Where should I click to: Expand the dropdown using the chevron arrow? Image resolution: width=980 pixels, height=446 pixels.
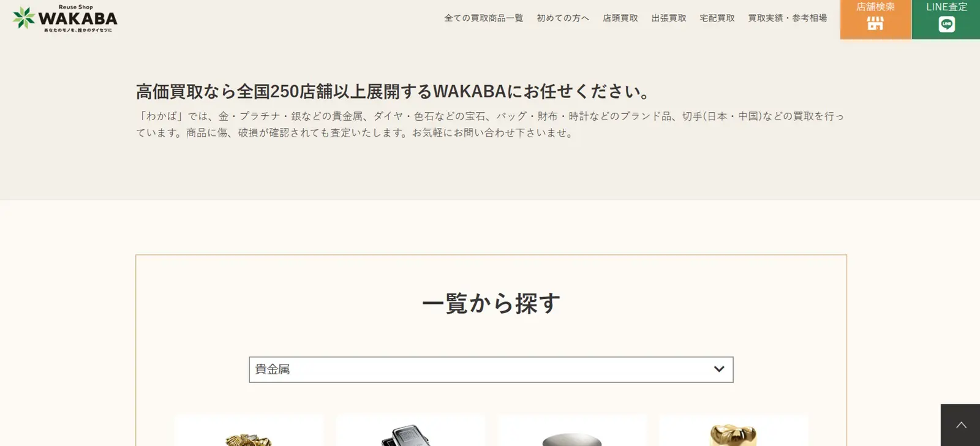coord(719,369)
